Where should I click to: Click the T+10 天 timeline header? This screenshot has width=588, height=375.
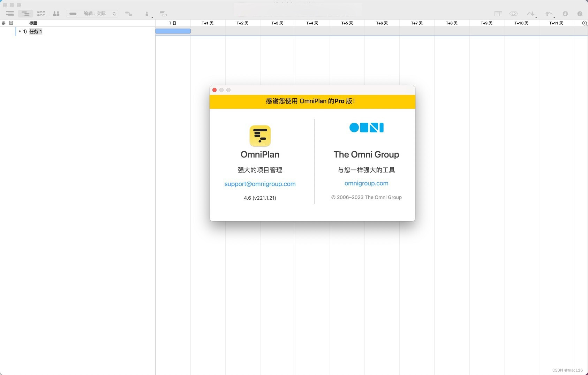[521, 23]
